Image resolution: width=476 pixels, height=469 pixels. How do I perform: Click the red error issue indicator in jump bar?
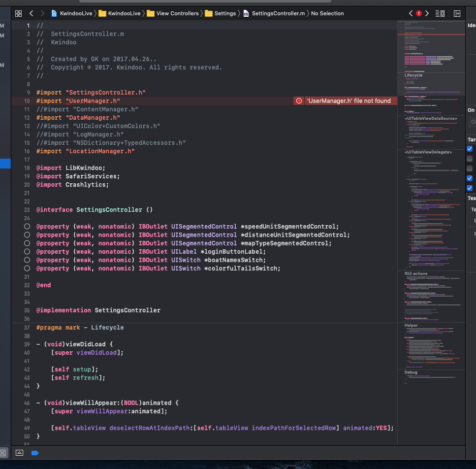click(x=419, y=13)
